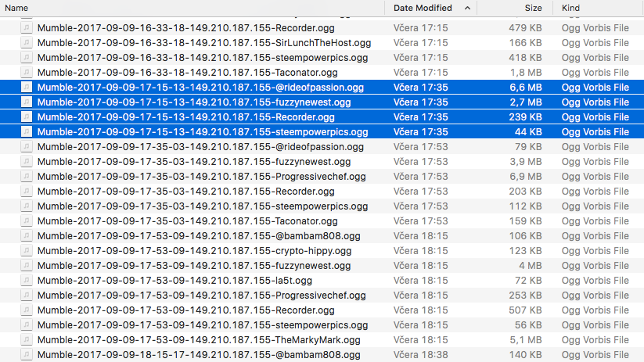
Task: Click icon of 17-53-09 steempowerpics.ogg file
Action: click(x=27, y=325)
